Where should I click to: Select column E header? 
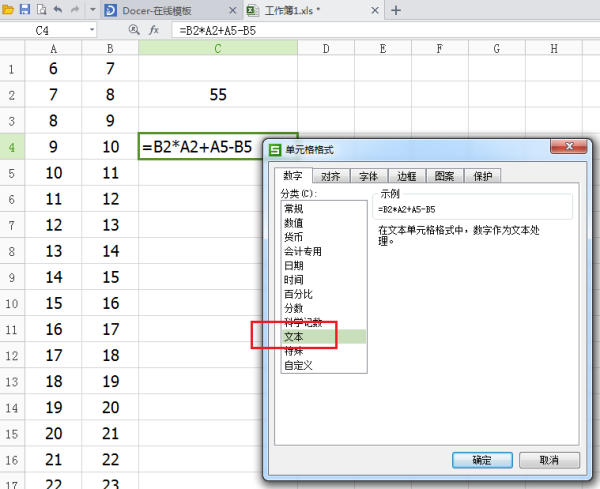[x=383, y=48]
